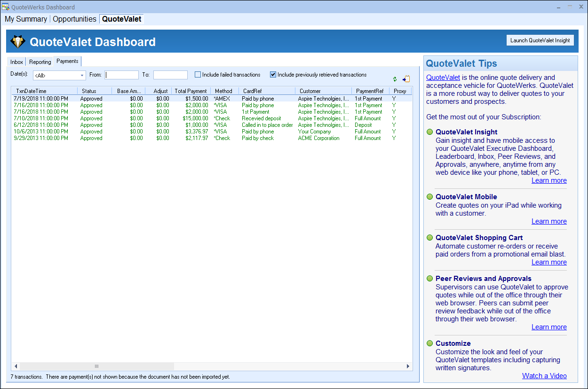Open the Date(s) dropdown
This screenshot has height=389, width=588.
(x=82, y=75)
